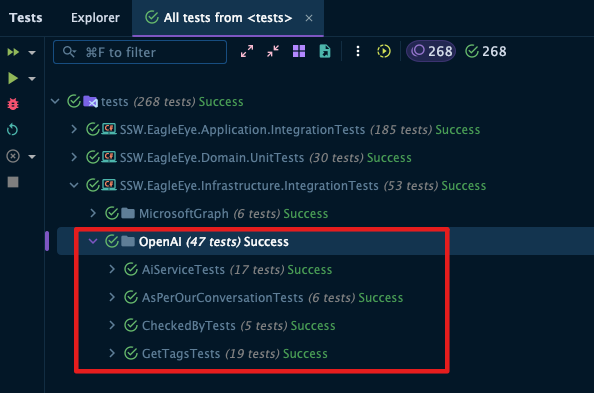Open the dropdown next to Run All
Viewport: 594px width, 393px height.
pyautogui.click(x=32, y=53)
